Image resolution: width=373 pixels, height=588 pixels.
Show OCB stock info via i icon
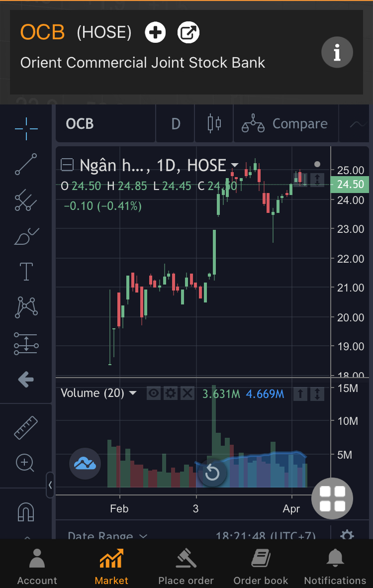point(337,52)
